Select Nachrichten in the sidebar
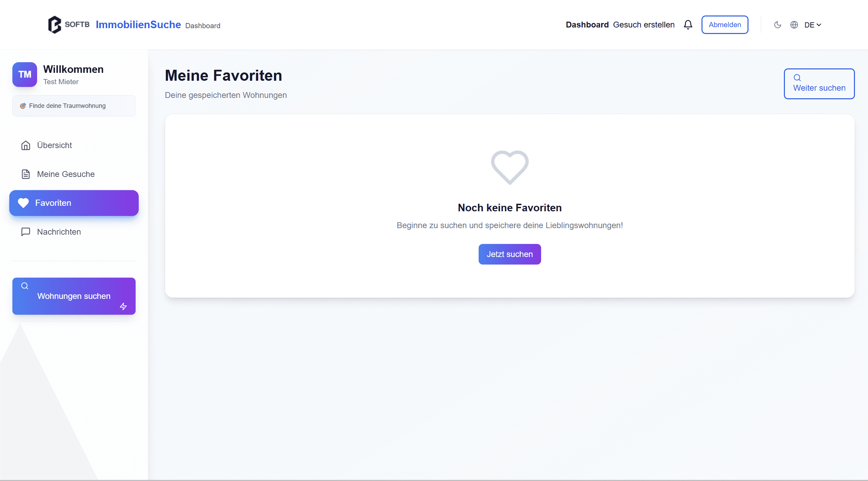 coord(59,232)
